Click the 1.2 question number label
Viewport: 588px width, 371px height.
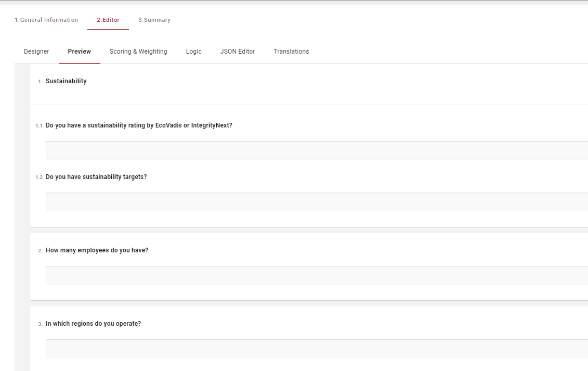pos(39,177)
